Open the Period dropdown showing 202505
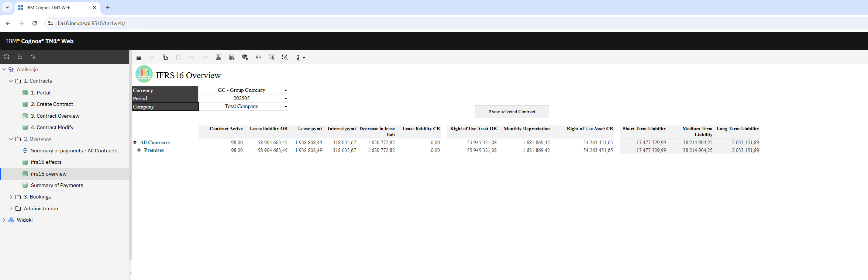The height and width of the screenshot is (280, 868). [x=286, y=98]
